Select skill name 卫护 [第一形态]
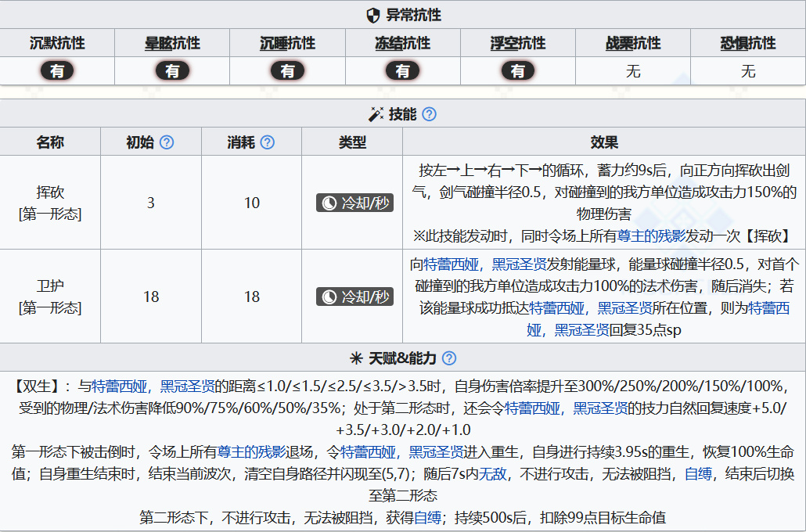Viewport: 806px width, 532px height. point(50,297)
